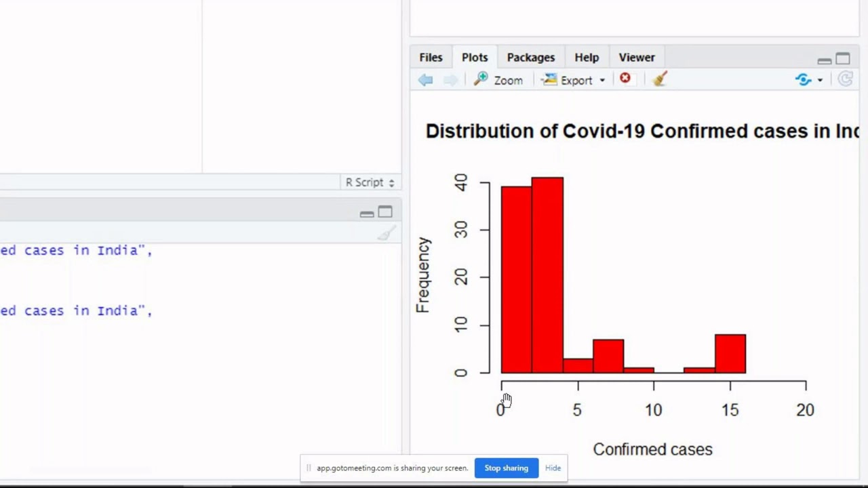
Task: Go to previous plot with back arrow
Action: tap(425, 80)
